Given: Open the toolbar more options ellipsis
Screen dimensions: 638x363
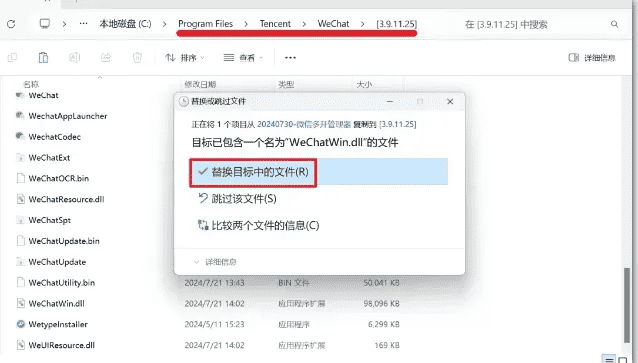Looking at the screenshot, I should [290, 58].
